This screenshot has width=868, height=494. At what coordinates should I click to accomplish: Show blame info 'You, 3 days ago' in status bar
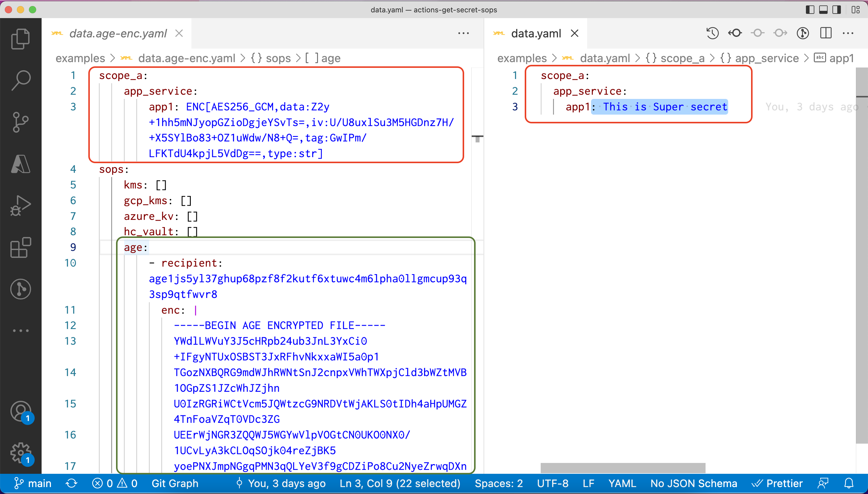pyautogui.click(x=280, y=483)
